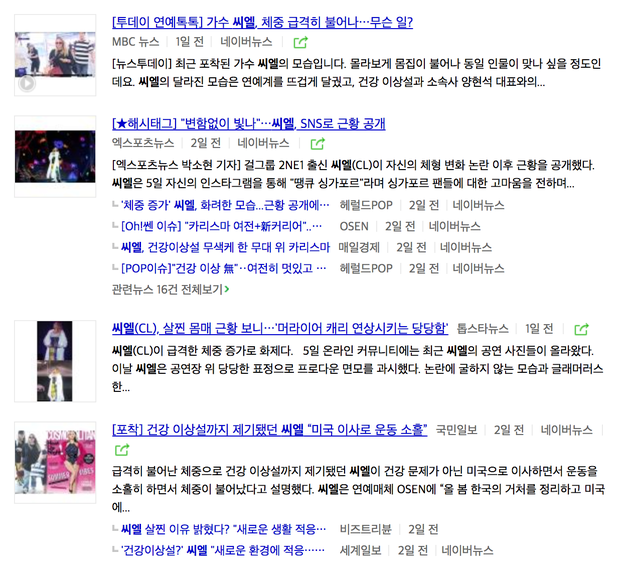This screenshot has width=630, height=565.
Task: Open 네이버뉴스 link next to 세계일보
Action: click(x=467, y=550)
